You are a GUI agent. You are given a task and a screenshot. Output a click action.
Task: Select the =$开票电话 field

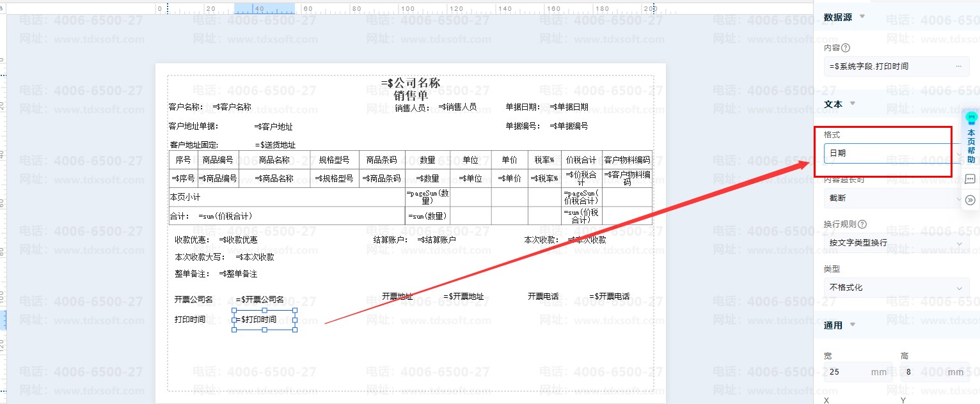[x=610, y=297]
